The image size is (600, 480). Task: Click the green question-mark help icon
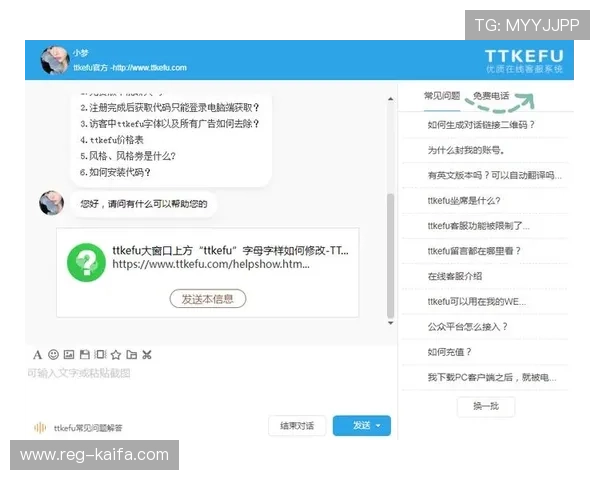click(86, 263)
